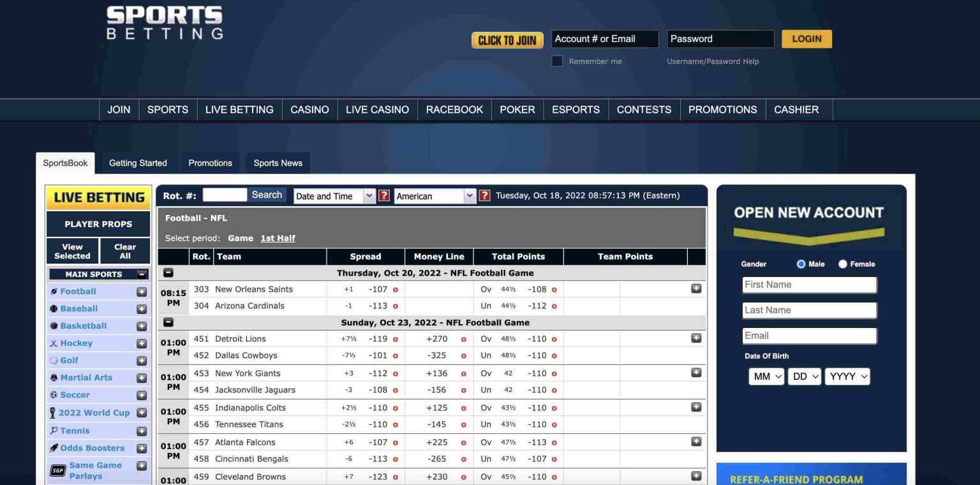Select the Male gender radio button
This screenshot has width=980, height=485.
801,264
